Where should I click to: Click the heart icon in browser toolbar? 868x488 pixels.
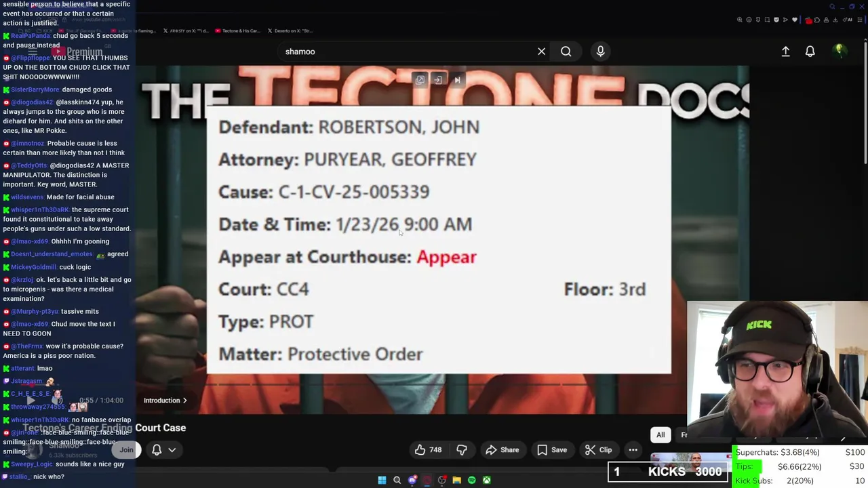(x=795, y=20)
